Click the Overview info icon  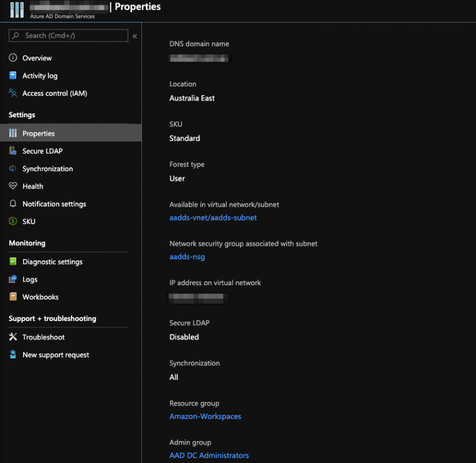click(x=13, y=58)
